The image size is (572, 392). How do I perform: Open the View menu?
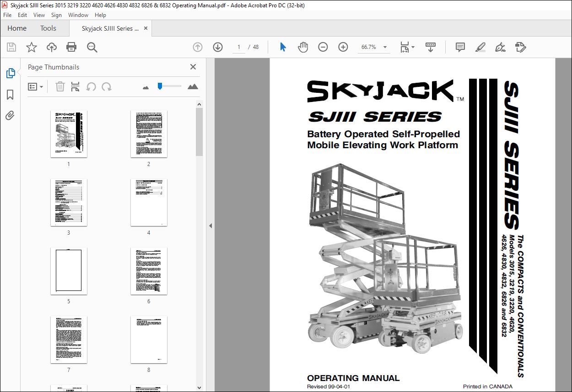39,15
